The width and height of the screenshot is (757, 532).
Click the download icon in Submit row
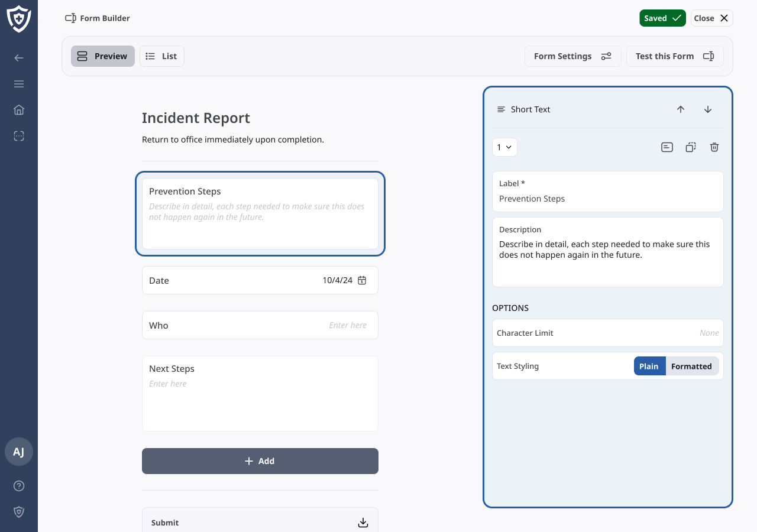point(363,523)
